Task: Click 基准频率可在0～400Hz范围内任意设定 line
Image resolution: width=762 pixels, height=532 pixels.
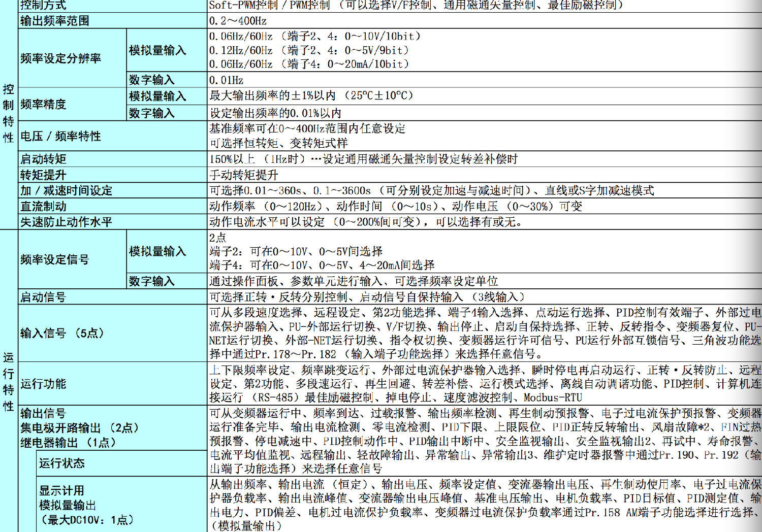Action: click(x=308, y=128)
